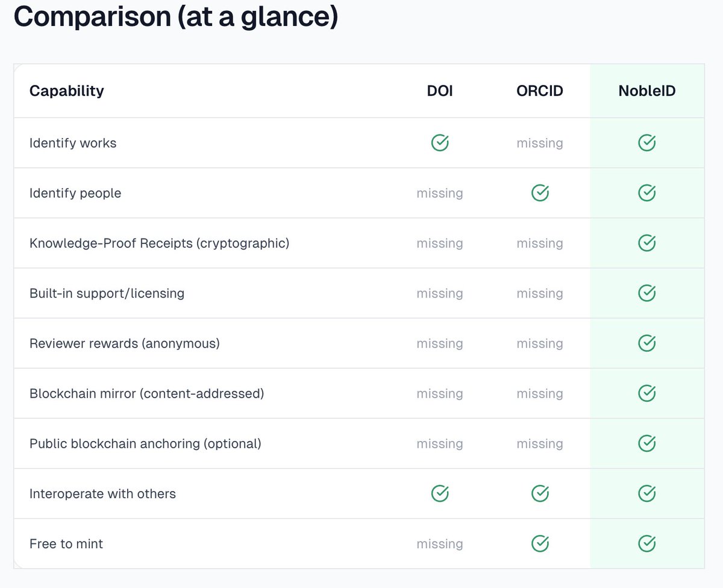The image size is (723, 588).
Task: Click ORCID checkmark in Interoperate with others row
Action: 540,493
